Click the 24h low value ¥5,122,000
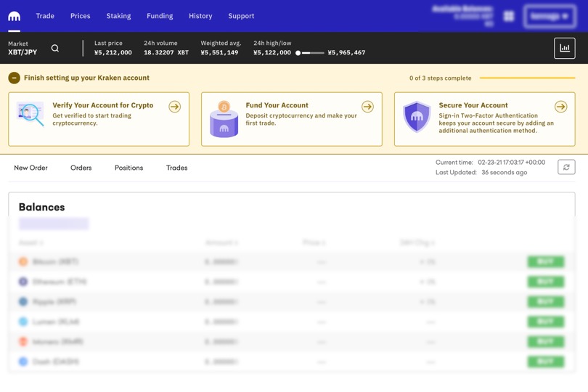The image size is (588, 392). point(272,52)
